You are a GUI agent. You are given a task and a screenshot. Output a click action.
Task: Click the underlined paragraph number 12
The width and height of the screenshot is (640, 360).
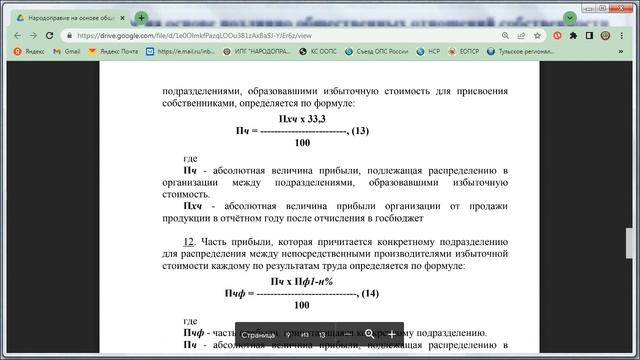(x=188, y=242)
